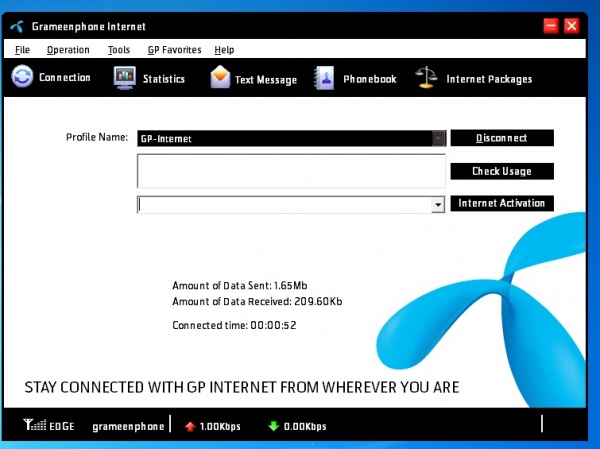Click the Grameenphone Internet window title
This screenshot has height=449, width=600.
pyautogui.click(x=89, y=26)
